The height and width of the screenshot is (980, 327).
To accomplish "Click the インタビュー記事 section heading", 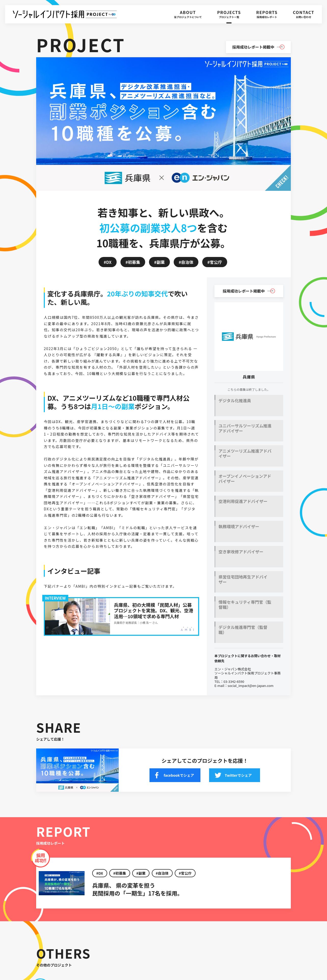I will (74, 571).
